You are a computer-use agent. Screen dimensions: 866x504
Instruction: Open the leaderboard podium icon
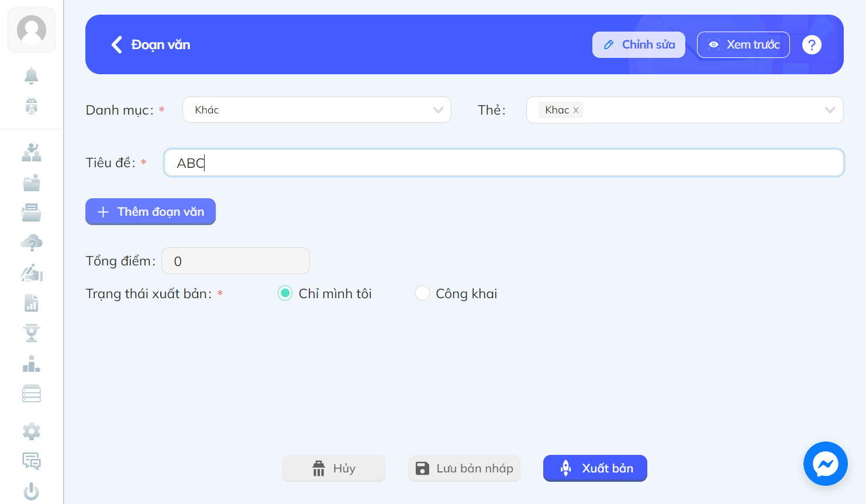pyautogui.click(x=32, y=364)
